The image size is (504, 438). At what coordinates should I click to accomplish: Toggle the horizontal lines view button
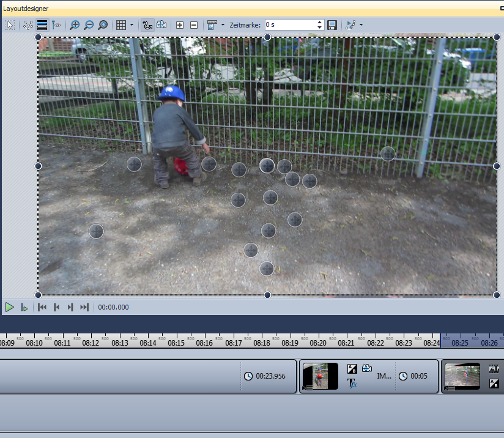[42, 25]
